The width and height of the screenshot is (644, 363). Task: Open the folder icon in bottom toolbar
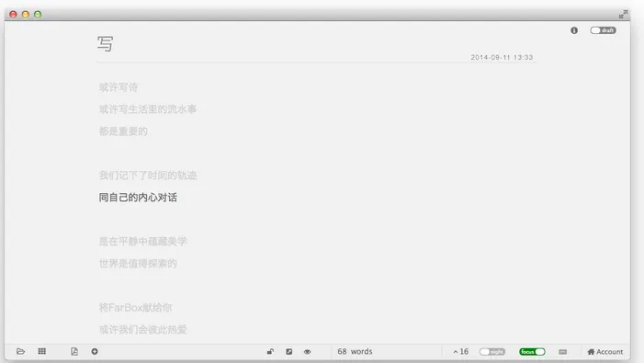click(20, 351)
